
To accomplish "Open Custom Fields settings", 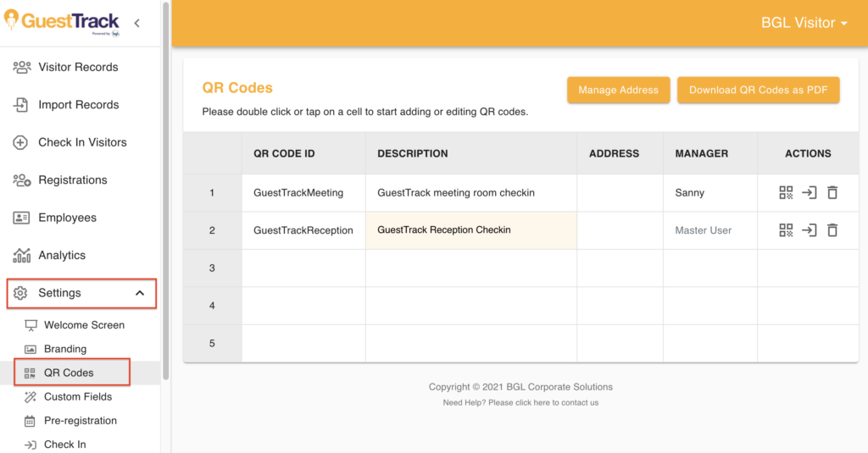I will (x=78, y=396).
